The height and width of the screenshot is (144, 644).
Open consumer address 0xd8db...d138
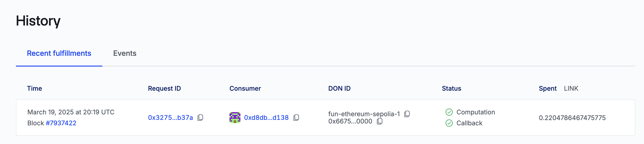coord(266,118)
